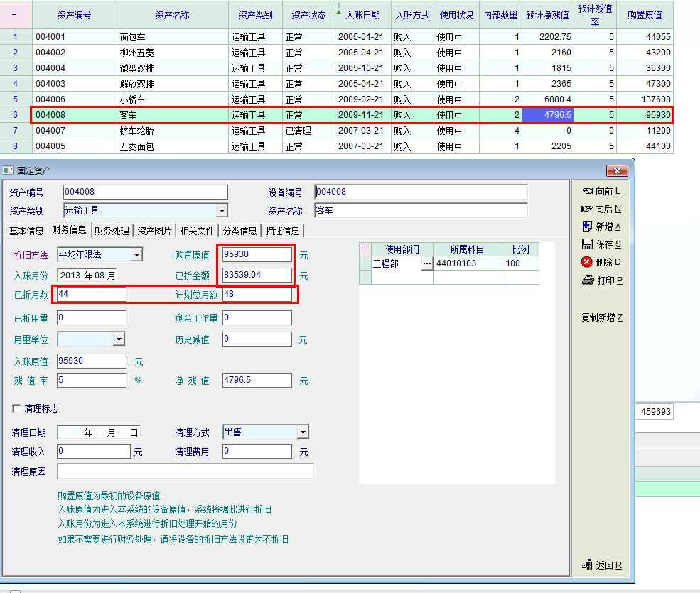Click the 向后 (next record) hand icon
Viewport: 700px width, 593px height.
point(588,209)
